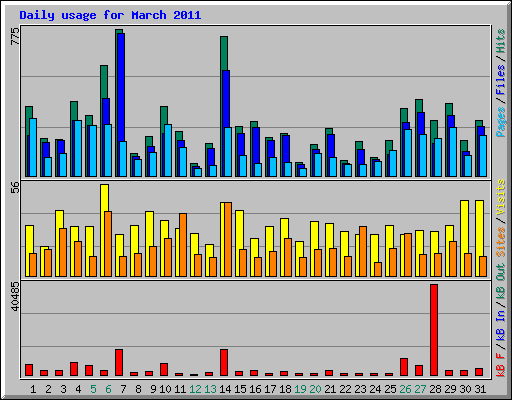Select day 14 on the x-axis

pos(225,389)
